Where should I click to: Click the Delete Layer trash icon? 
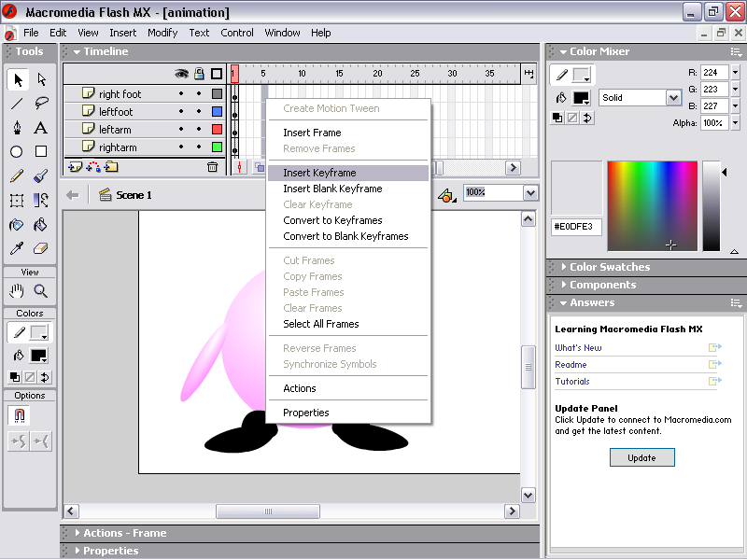pos(213,167)
